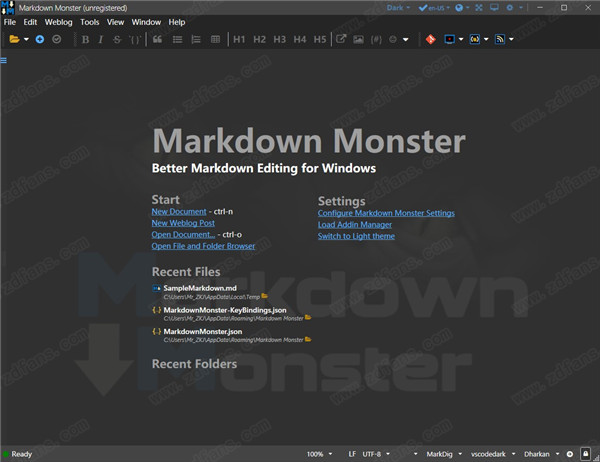Click the Open Document... link

[x=183, y=235]
